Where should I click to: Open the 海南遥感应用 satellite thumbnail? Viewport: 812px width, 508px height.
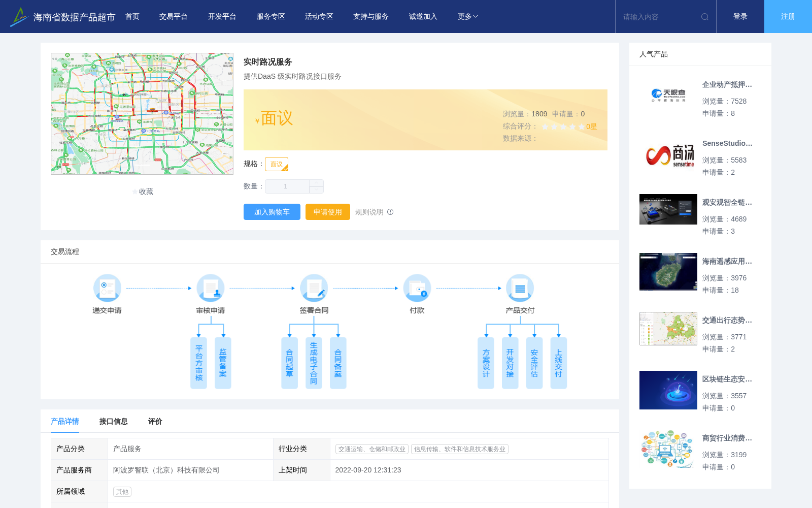pyautogui.click(x=668, y=272)
